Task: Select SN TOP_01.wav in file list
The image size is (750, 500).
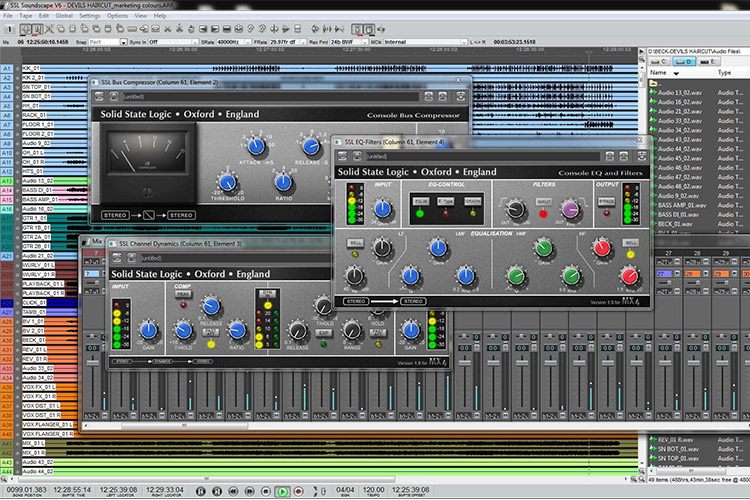Action: (x=678, y=458)
